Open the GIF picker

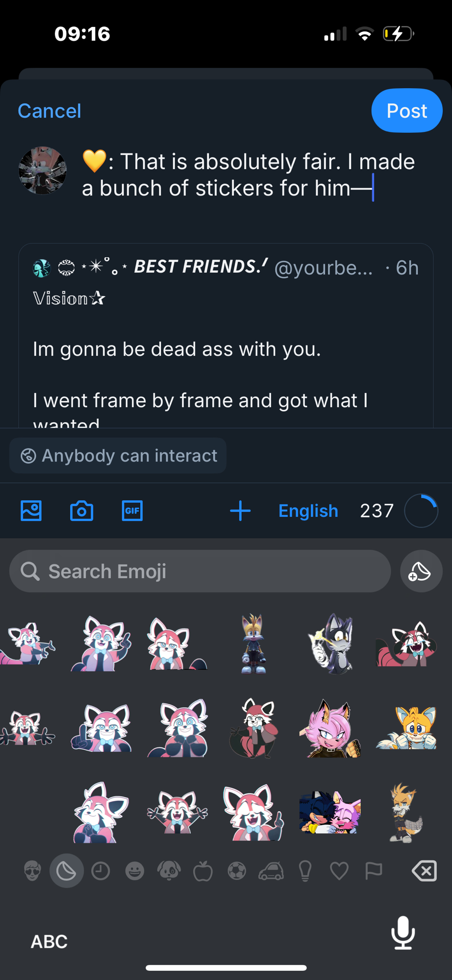(132, 511)
